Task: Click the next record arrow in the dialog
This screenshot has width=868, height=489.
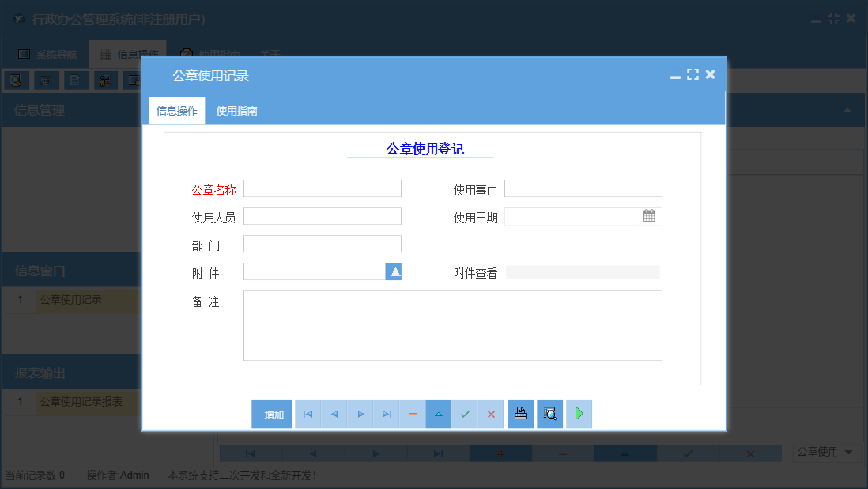Action: tap(360, 414)
